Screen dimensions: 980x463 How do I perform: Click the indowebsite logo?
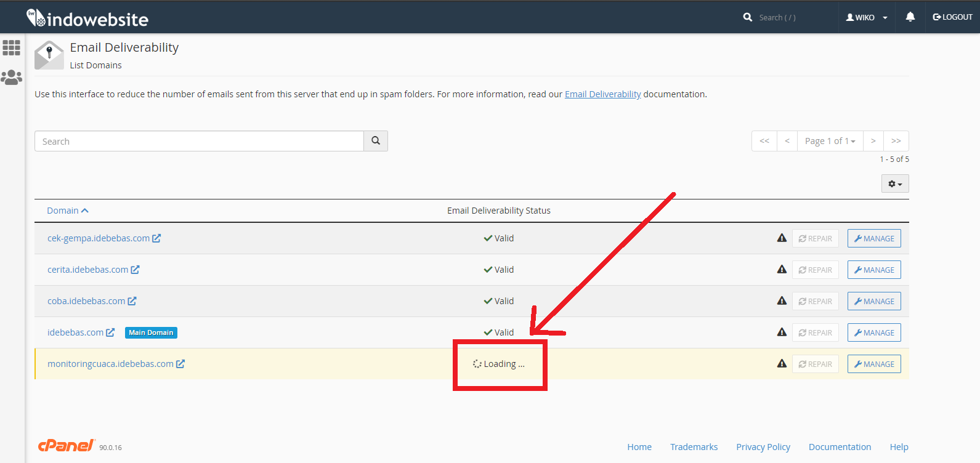point(87,18)
